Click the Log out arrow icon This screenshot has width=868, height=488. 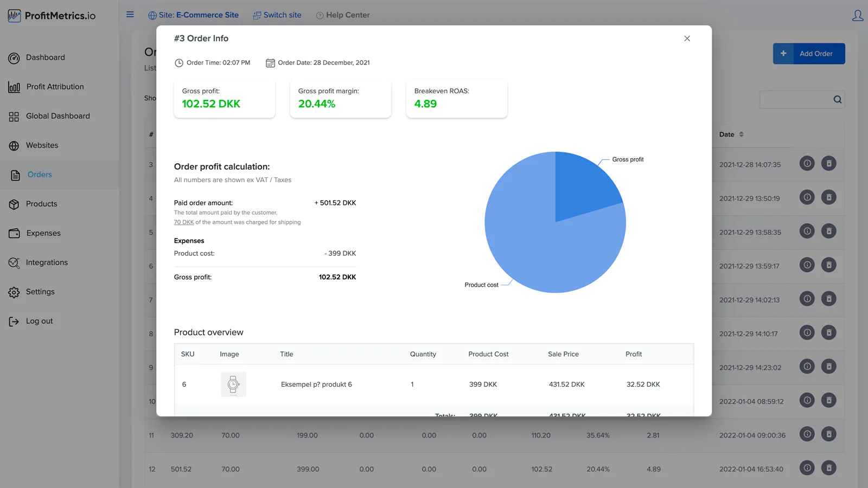click(14, 322)
